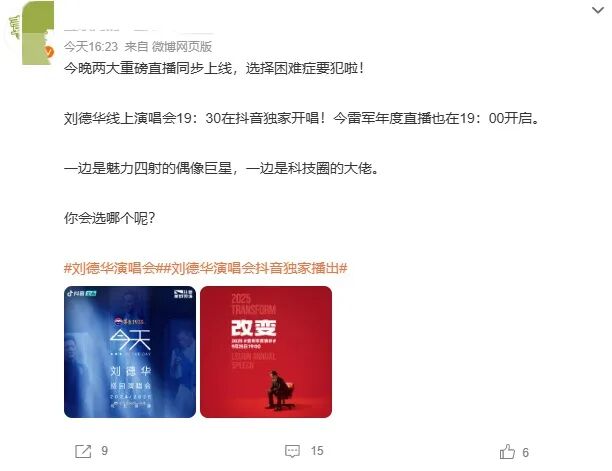612x471 pixels.
Task: Open the post options chevron menu
Action: 598,10
